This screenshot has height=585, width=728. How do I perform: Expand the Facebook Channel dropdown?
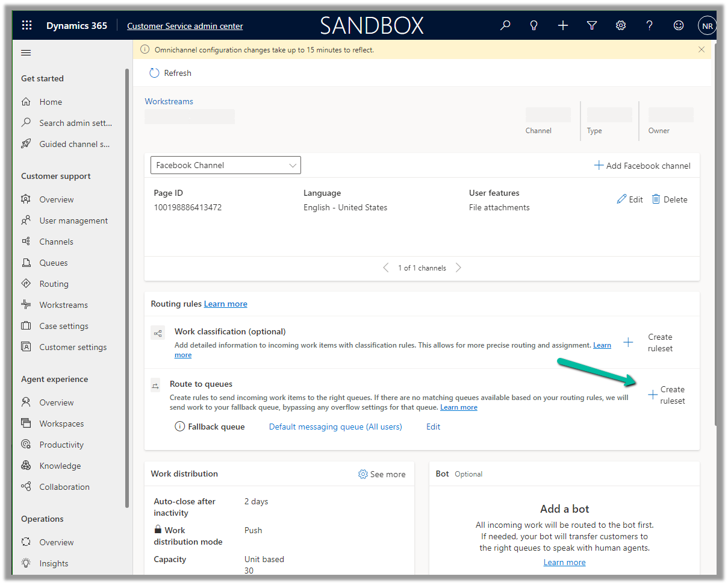coord(226,165)
